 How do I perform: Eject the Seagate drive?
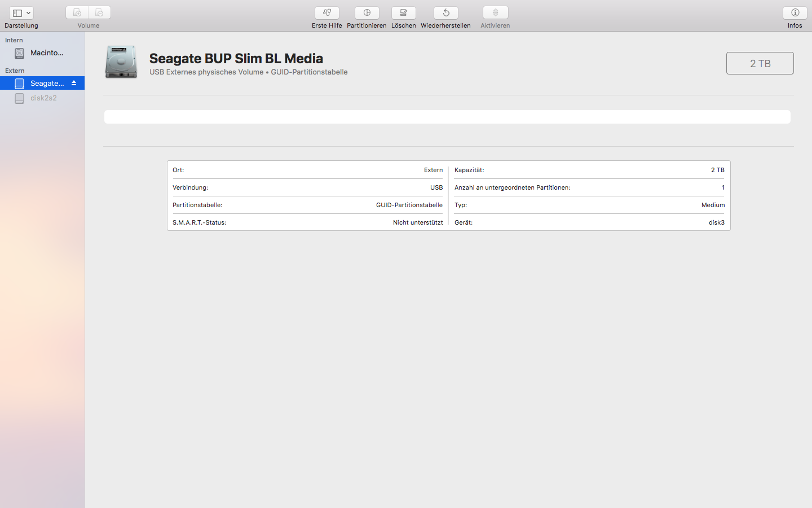tap(74, 83)
